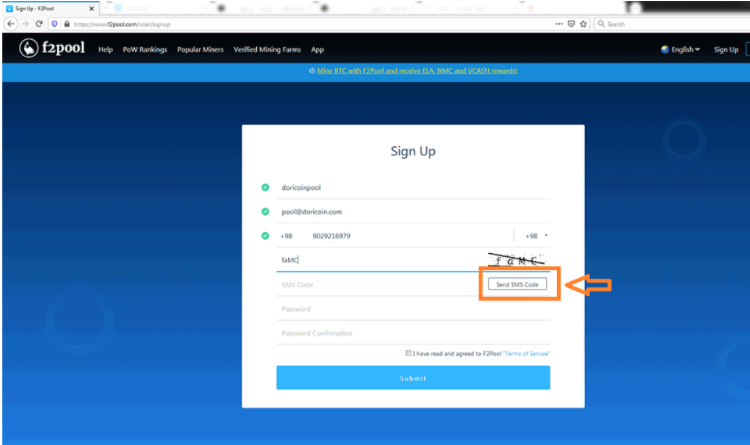The width and height of the screenshot is (750, 445).
Task: Open the Help menu item
Action: tap(106, 50)
